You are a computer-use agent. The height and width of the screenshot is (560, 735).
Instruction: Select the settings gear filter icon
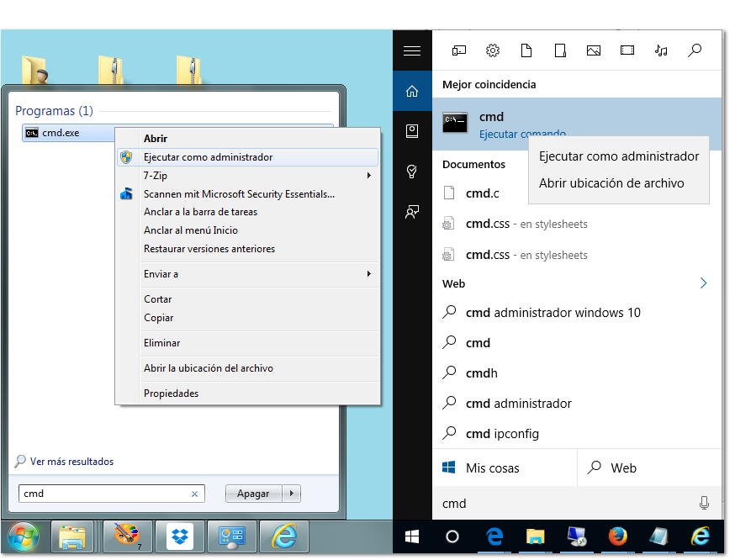493,50
